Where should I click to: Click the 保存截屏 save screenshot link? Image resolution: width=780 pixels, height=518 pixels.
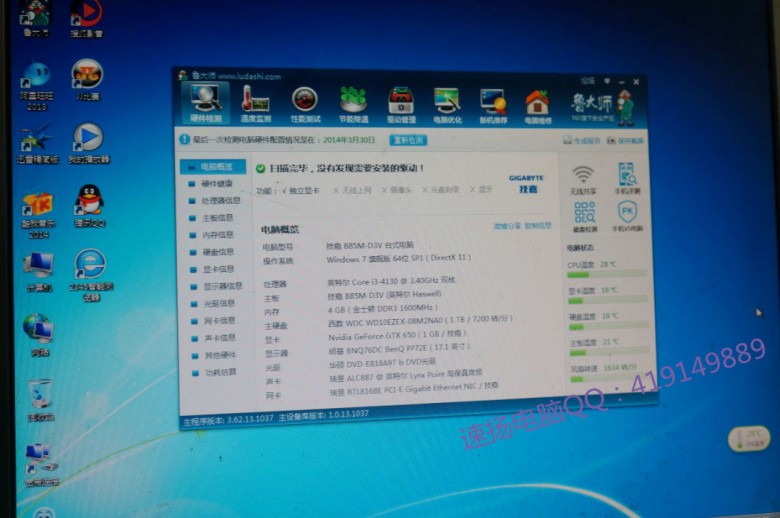(x=625, y=141)
